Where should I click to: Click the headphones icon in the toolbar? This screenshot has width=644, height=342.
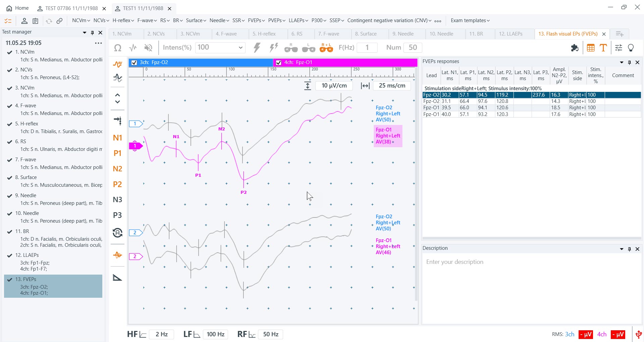(x=118, y=48)
